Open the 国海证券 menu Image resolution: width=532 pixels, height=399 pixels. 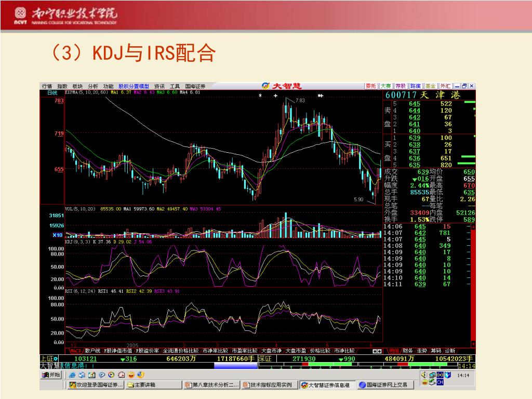point(195,86)
